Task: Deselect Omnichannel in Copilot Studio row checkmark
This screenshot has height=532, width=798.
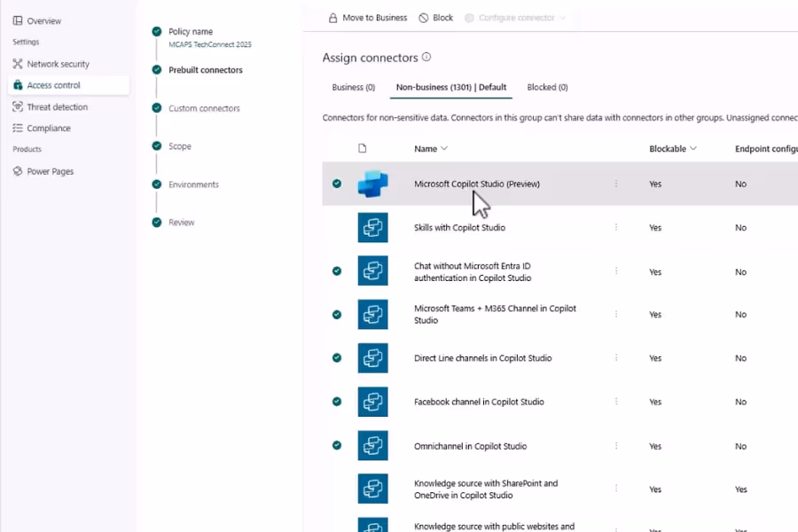Action: coord(337,445)
